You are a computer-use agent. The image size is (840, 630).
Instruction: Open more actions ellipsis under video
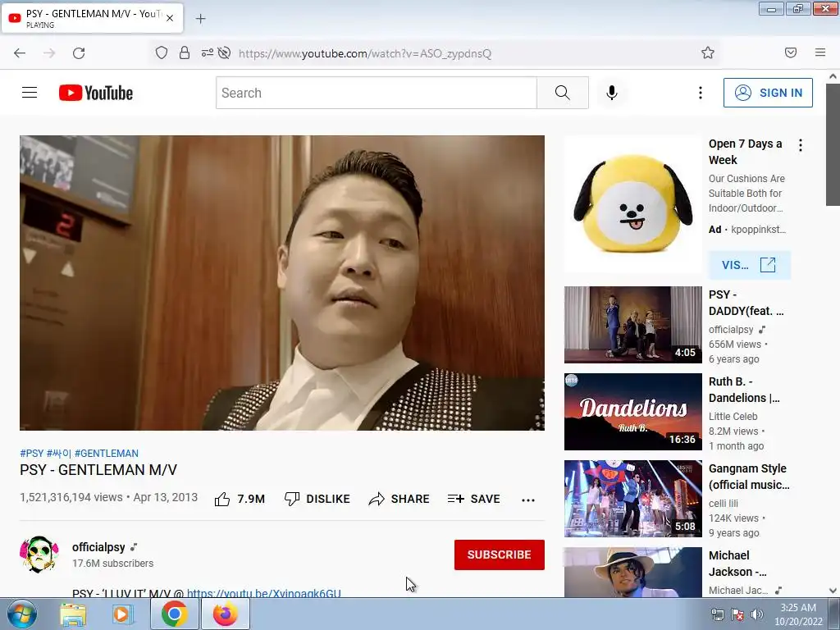click(x=528, y=500)
